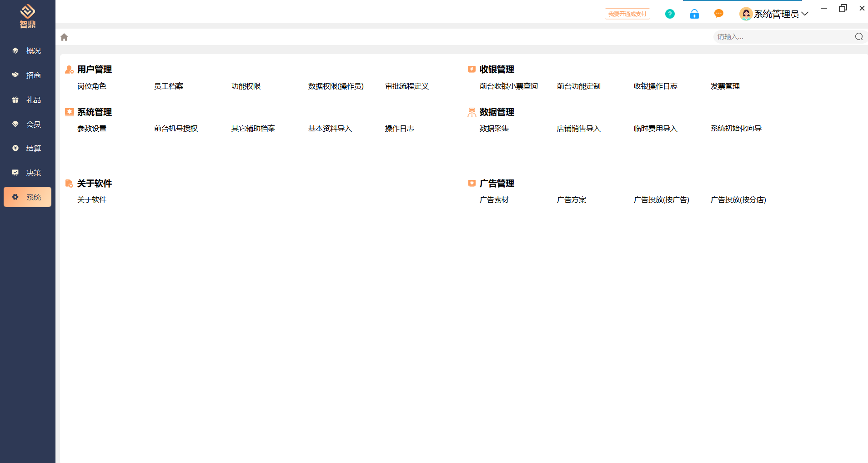Image resolution: width=868 pixels, height=463 pixels.
Task: Click the search magnifier icon
Action: point(858,37)
